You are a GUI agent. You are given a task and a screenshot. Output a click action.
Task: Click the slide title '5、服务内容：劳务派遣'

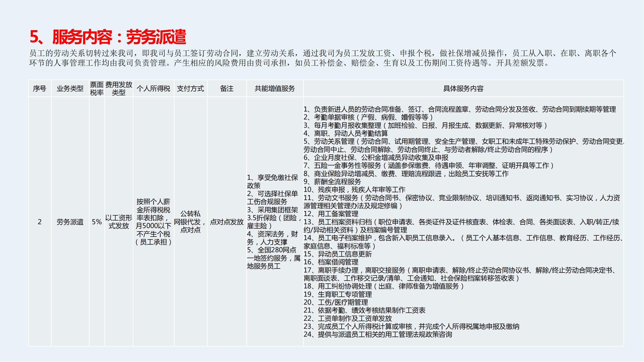(108, 37)
